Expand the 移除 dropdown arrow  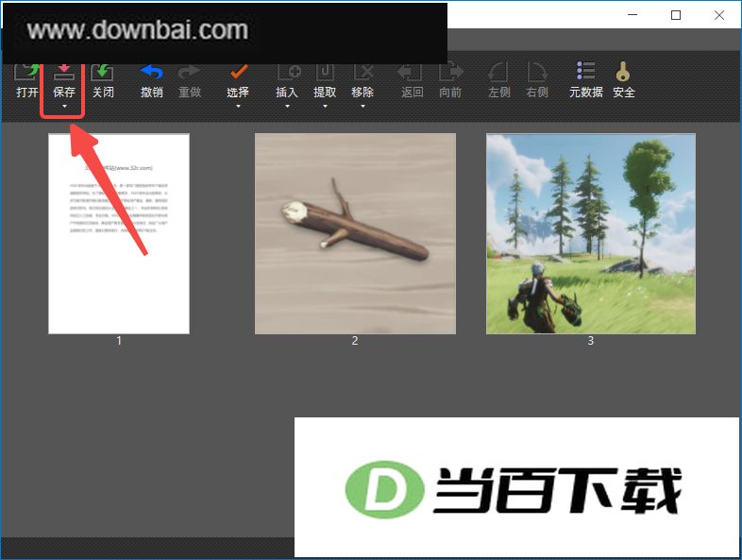tap(363, 107)
